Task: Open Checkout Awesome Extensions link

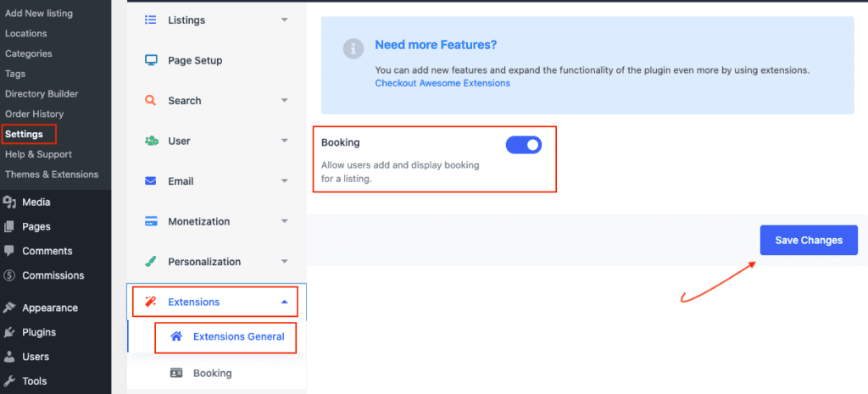Action: 442,83
